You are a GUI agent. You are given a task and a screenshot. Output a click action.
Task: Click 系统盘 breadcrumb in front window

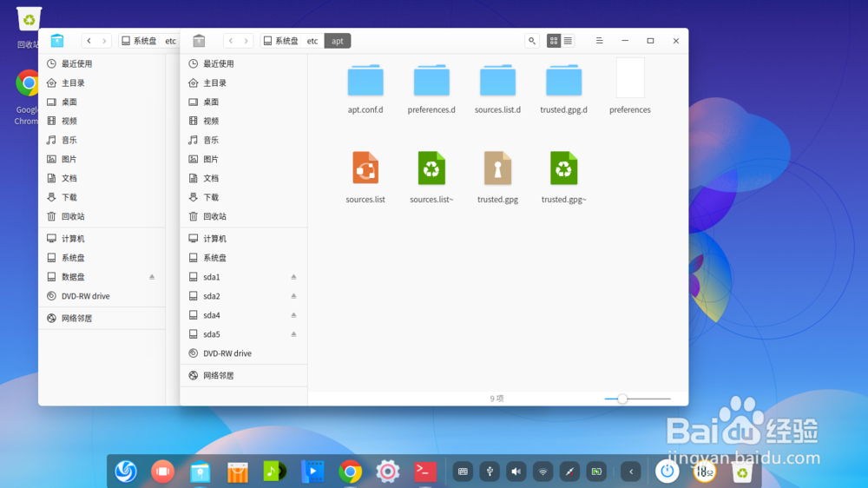pyautogui.click(x=281, y=41)
